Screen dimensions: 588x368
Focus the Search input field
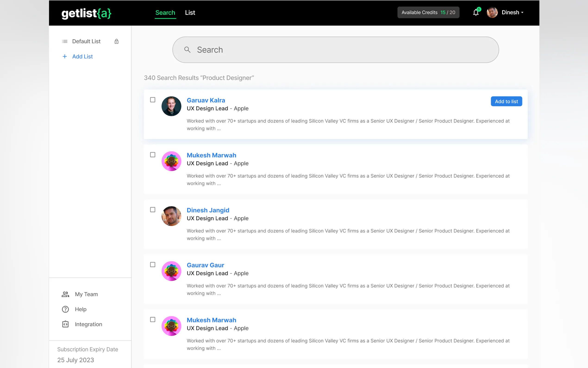click(340, 50)
